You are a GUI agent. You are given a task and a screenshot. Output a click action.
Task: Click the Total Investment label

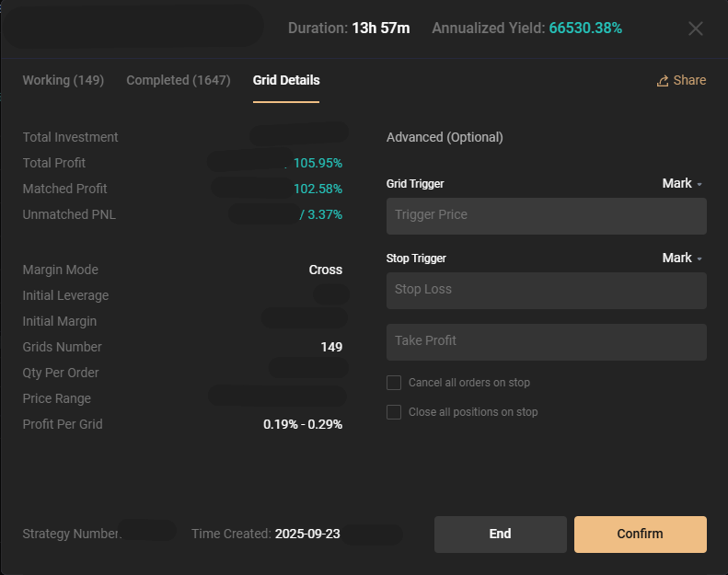pos(70,137)
